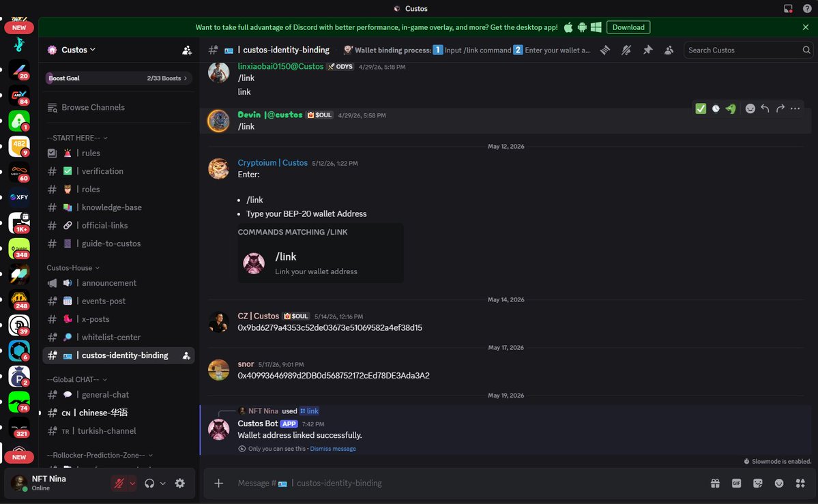The width and height of the screenshot is (818, 504).
Task: Open the sticker picker
Action: [758, 484]
